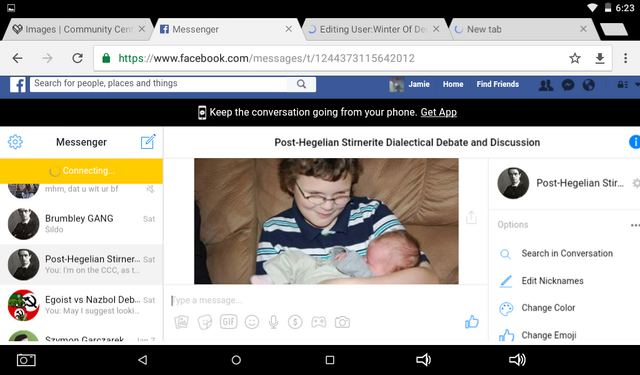The width and height of the screenshot is (640, 375).
Task: Open Find Friends link
Action: pyautogui.click(x=498, y=84)
